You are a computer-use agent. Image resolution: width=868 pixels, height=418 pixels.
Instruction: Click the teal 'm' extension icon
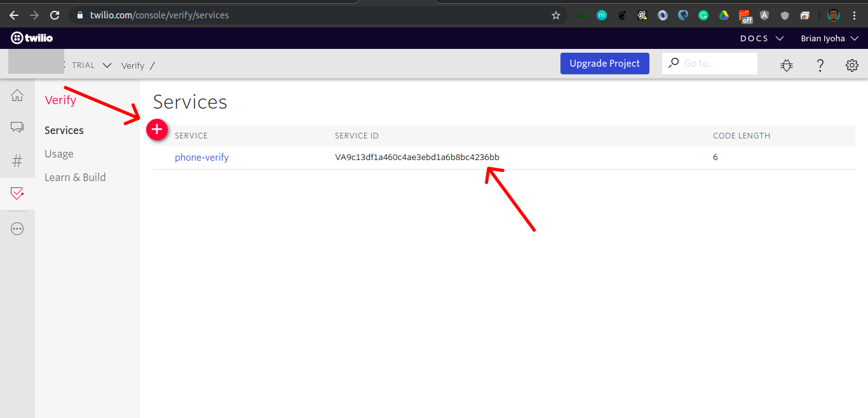(x=602, y=15)
